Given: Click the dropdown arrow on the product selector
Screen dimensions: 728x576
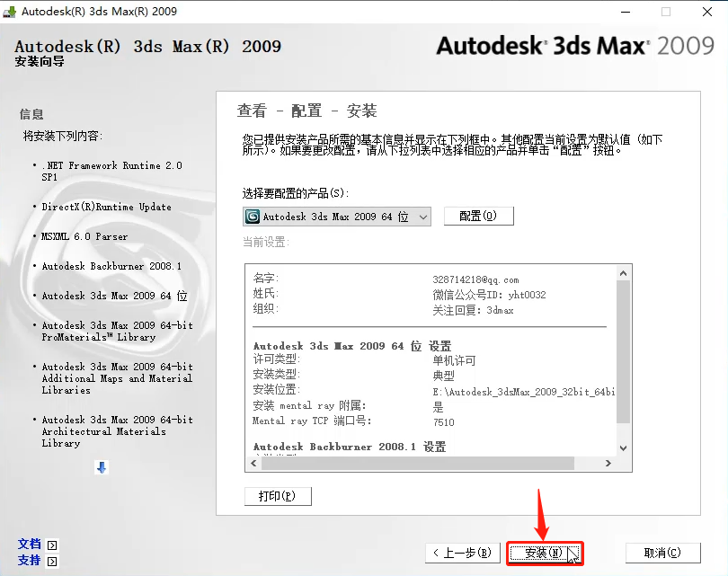Looking at the screenshot, I should pyautogui.click(x=422, y=216).
